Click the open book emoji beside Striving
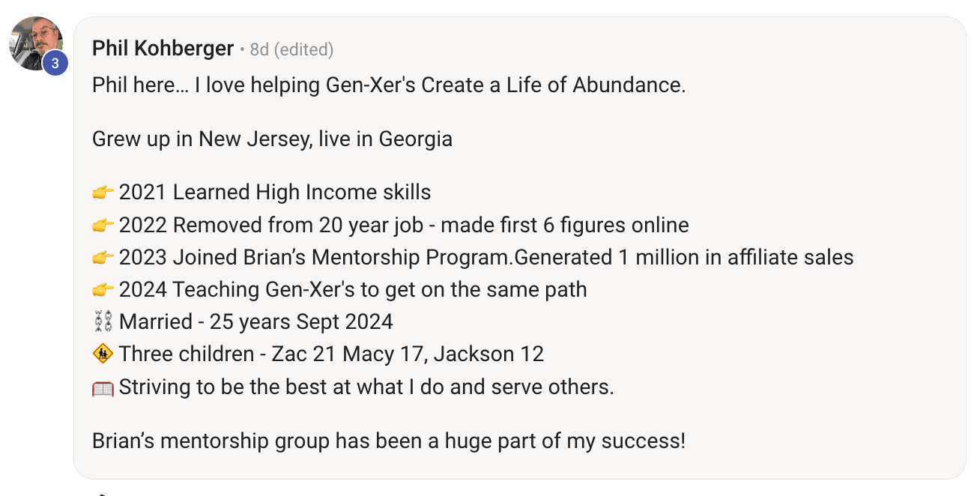 tap(103, 387)
